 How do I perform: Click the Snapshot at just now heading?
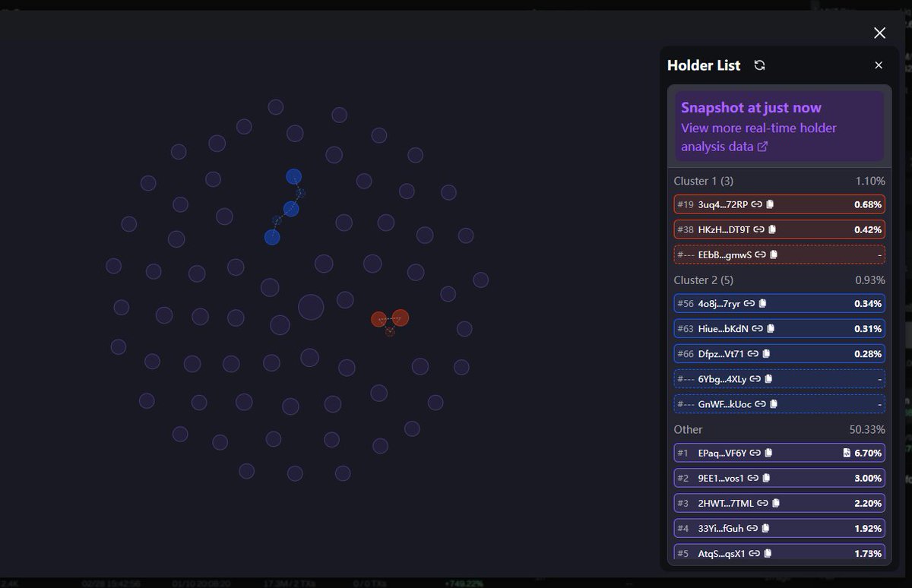click(x=751, y=107)
